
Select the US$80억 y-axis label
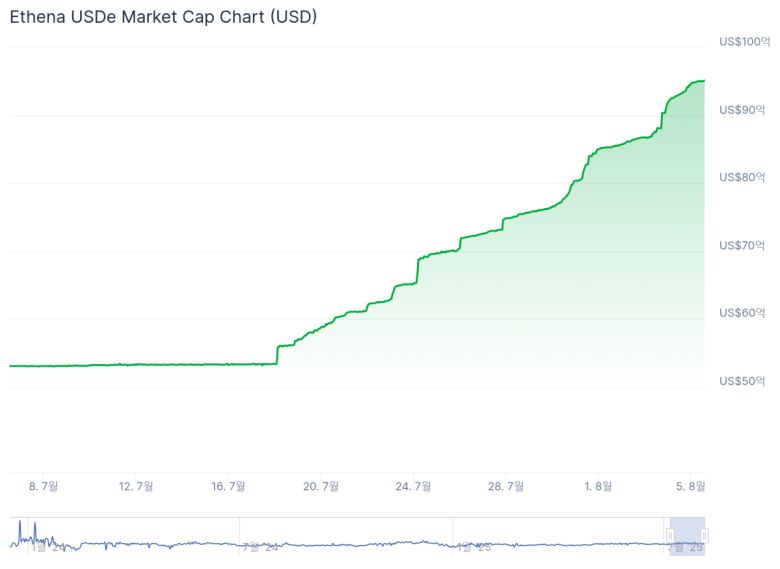click(741, 177)
